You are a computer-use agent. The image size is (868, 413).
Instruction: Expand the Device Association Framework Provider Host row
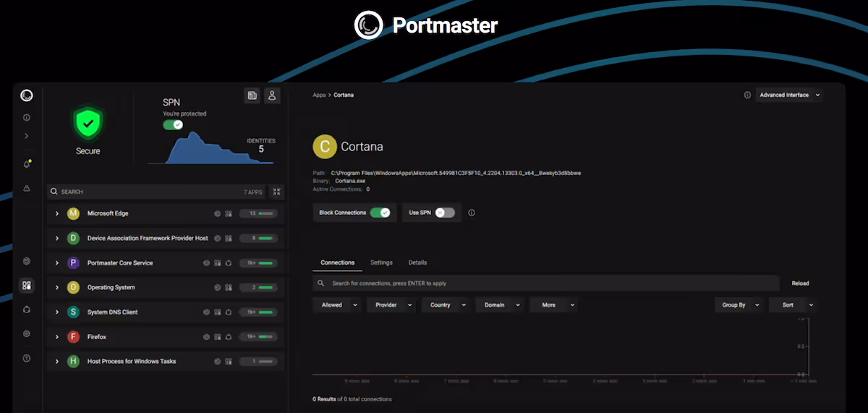(x=57, y=239)
